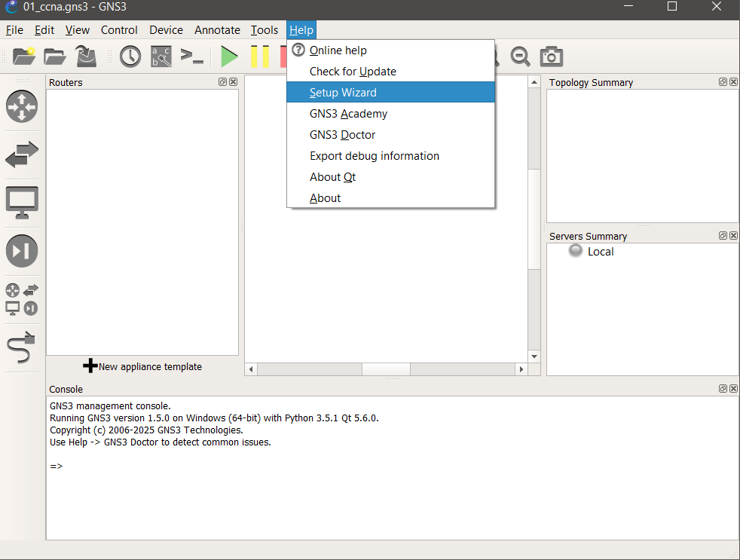Toggle show interface labels icon
740x560 pixels.
[161, 57]
